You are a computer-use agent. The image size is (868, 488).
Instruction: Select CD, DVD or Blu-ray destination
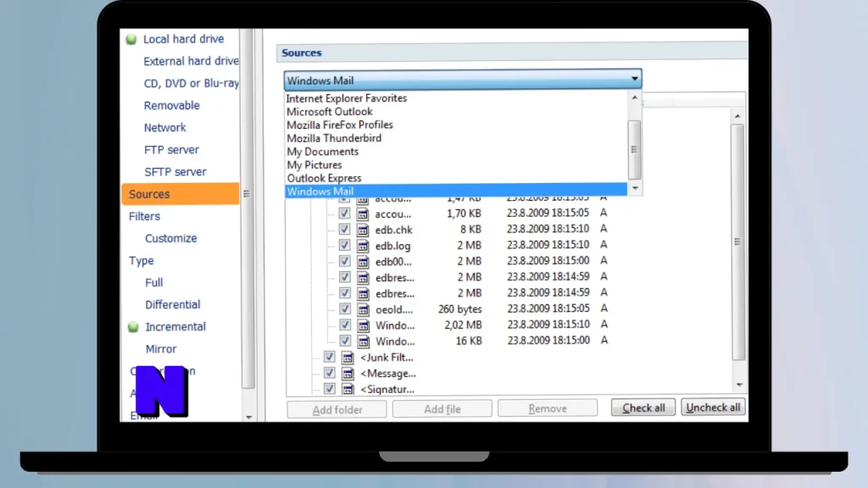click(191, 84)
